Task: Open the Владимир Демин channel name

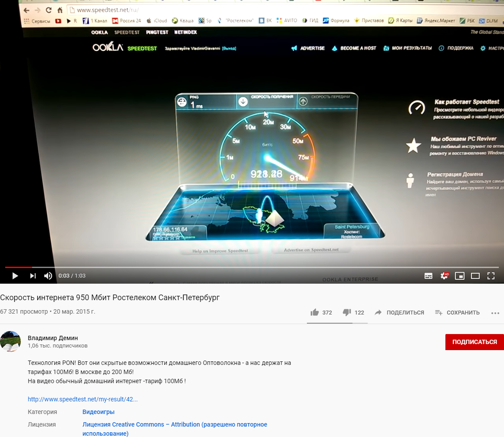Action: coord(53,338)
